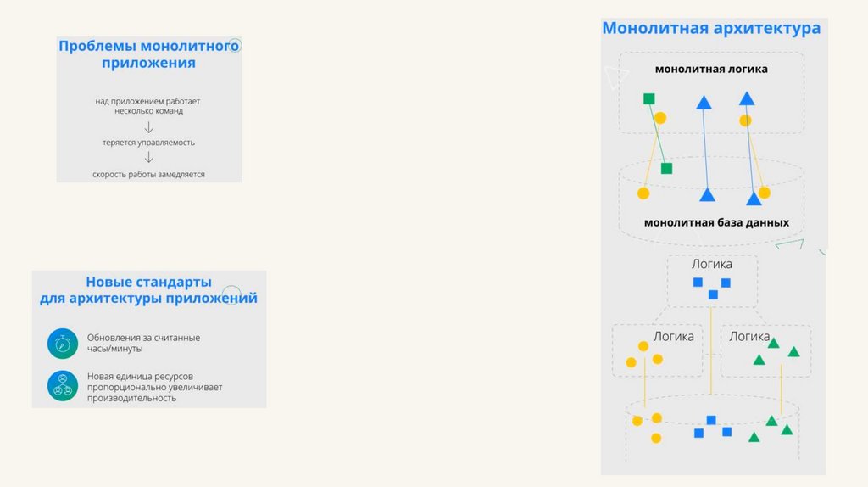Click the Логика box with blue squares
Image resolution: width=868 pixels, height=487 pixels.
[x=712, y=281]
